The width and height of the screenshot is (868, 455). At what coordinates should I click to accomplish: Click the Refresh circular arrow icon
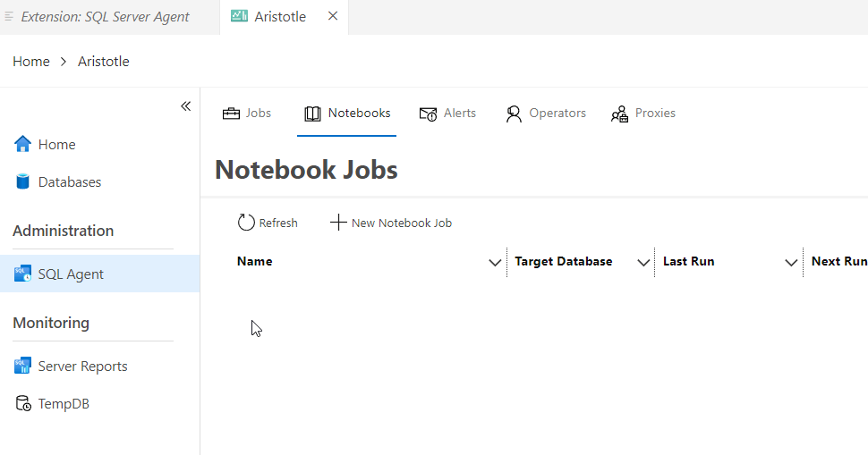(246, 223)
